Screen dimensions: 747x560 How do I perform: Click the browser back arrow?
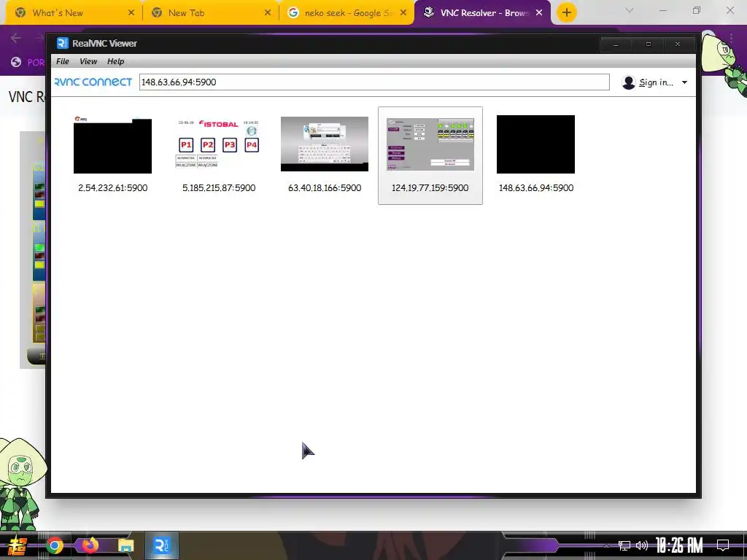coord(16,38)
